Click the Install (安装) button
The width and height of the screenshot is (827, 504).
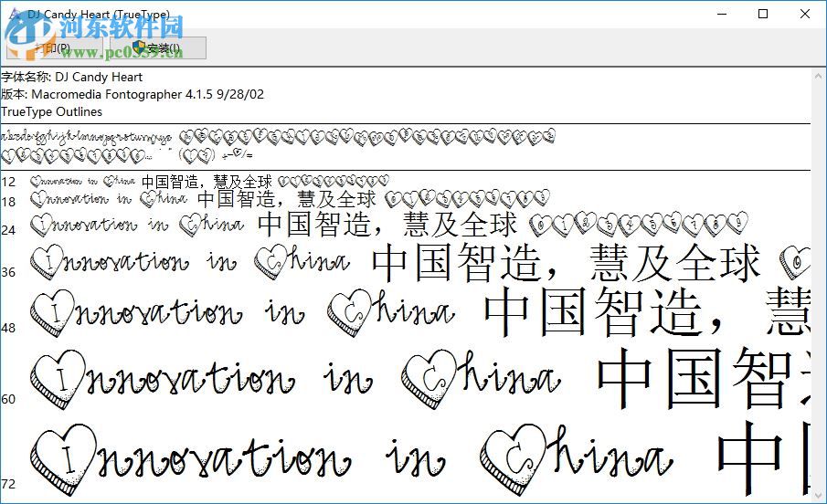point(158,48)
